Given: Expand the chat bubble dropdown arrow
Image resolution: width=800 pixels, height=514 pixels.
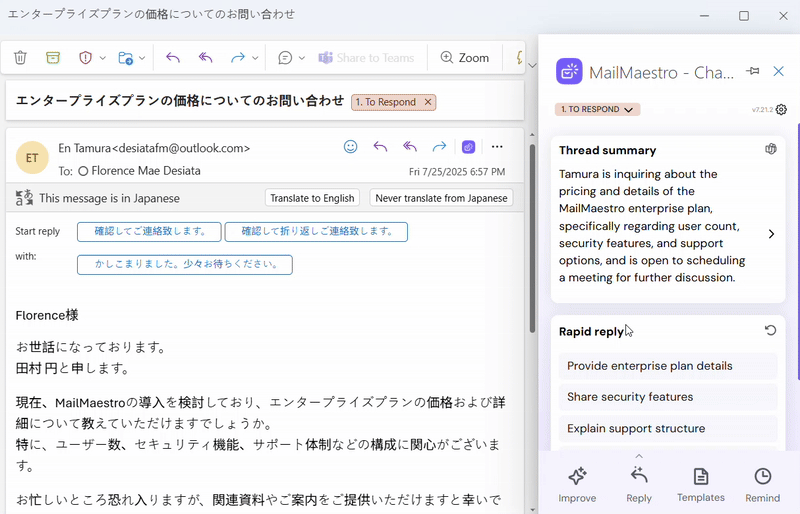Looking at the screenshot, I should coord(302,58).
